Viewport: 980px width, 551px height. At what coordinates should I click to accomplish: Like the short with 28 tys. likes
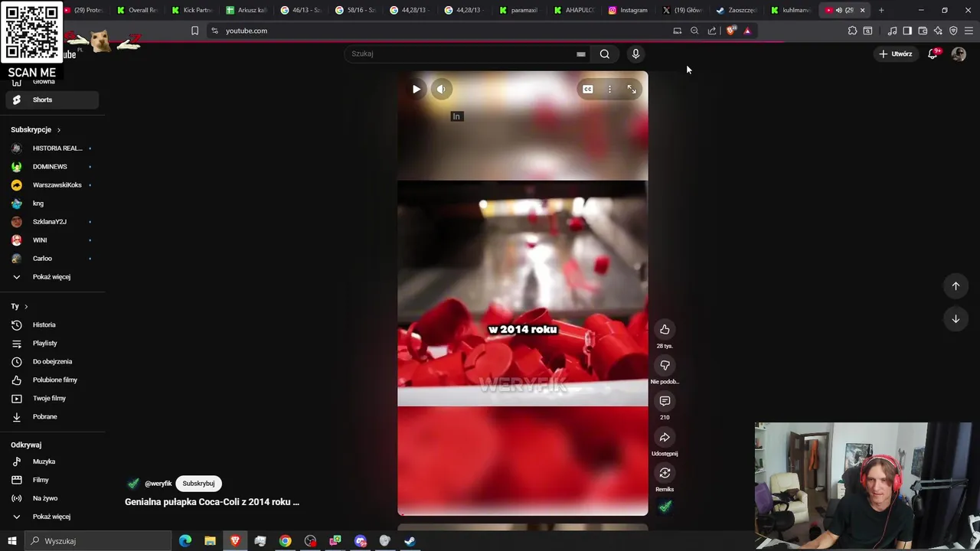pyautogui.click(x=665, y=329)
